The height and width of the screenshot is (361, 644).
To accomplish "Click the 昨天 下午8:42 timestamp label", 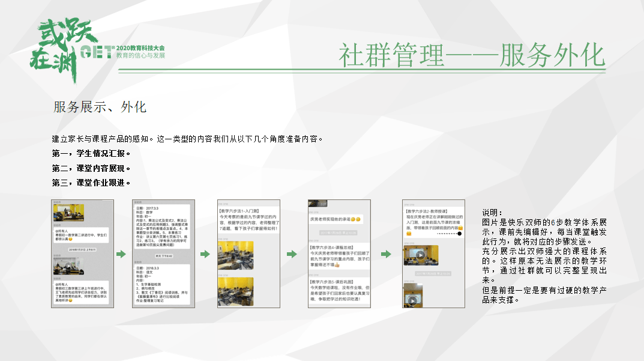I will click(x=163, y=256).
